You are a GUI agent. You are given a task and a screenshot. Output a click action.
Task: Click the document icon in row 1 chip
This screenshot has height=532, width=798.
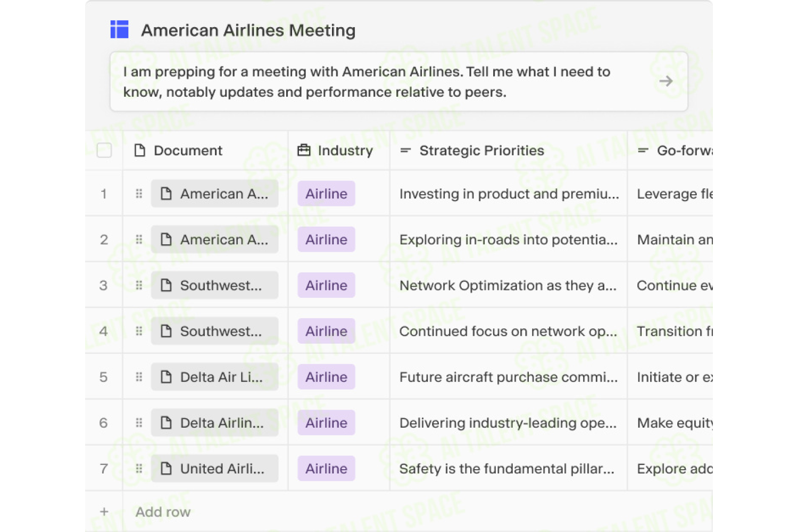166,194
